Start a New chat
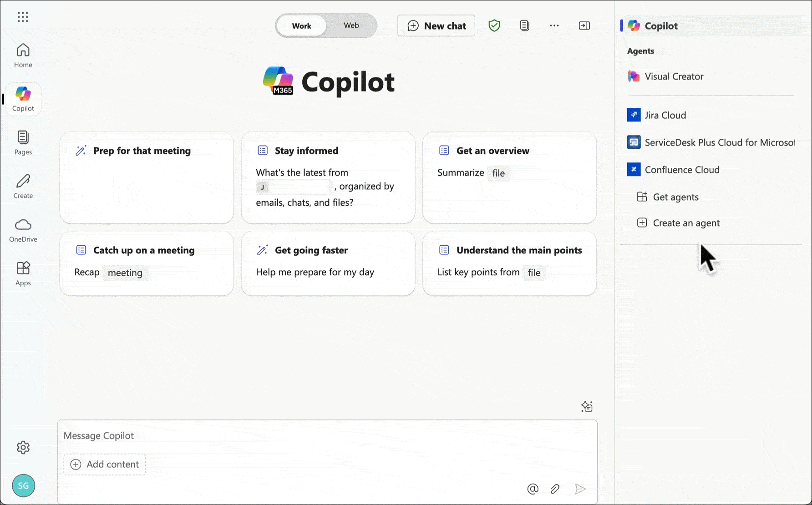 point(436,26)
